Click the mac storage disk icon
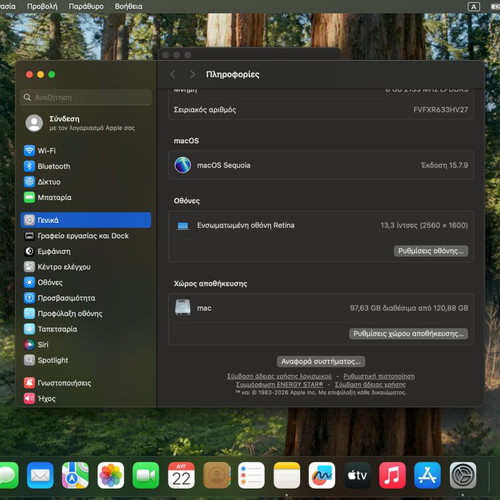The image size is (500, 500). click(183, 307)
